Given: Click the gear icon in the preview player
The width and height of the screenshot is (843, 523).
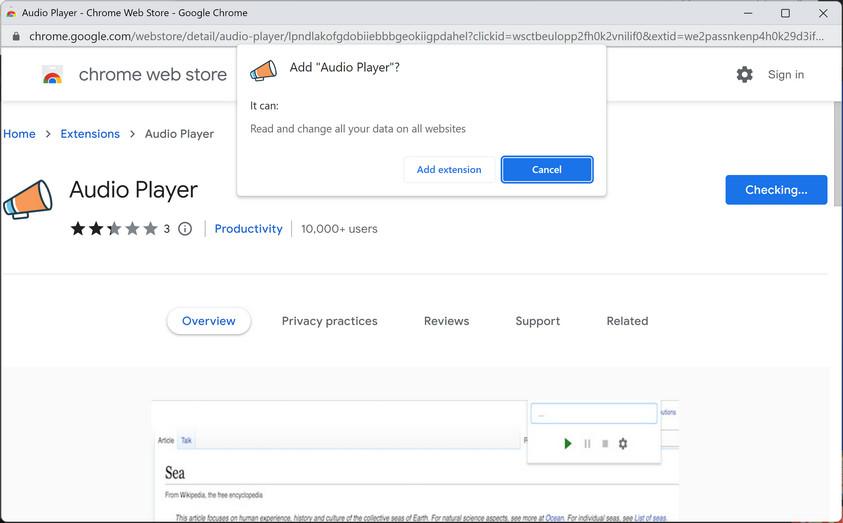Looking at the screenshot, I should [x=623, y=443].
